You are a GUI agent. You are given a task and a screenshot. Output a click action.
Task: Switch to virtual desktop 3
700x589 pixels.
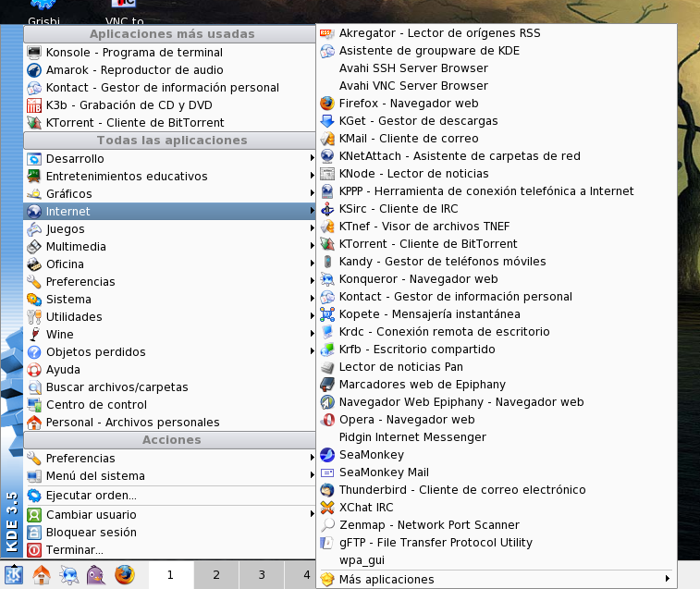[262, 575]
